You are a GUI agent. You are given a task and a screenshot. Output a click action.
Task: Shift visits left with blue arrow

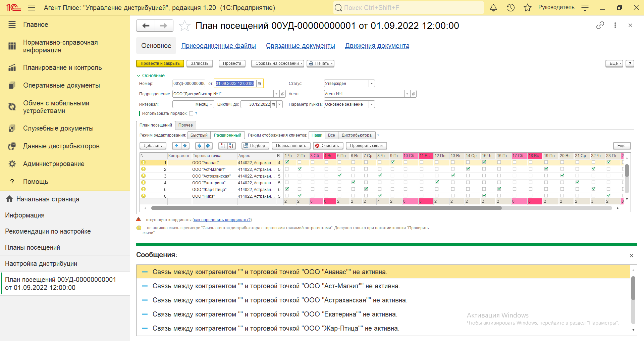coord(200,146)
